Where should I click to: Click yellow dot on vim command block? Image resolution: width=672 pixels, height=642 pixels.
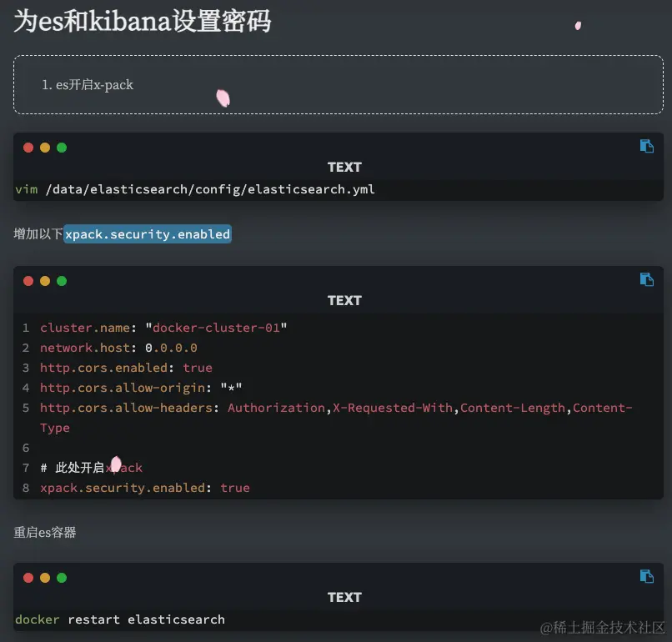(45, 148)
